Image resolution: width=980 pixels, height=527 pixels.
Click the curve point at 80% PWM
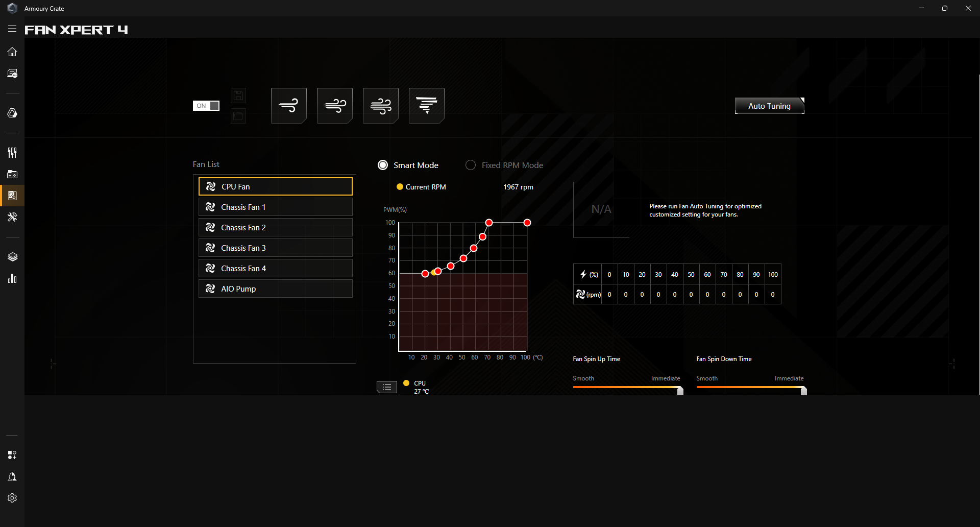pyautogui.click(x=474, y=248)
